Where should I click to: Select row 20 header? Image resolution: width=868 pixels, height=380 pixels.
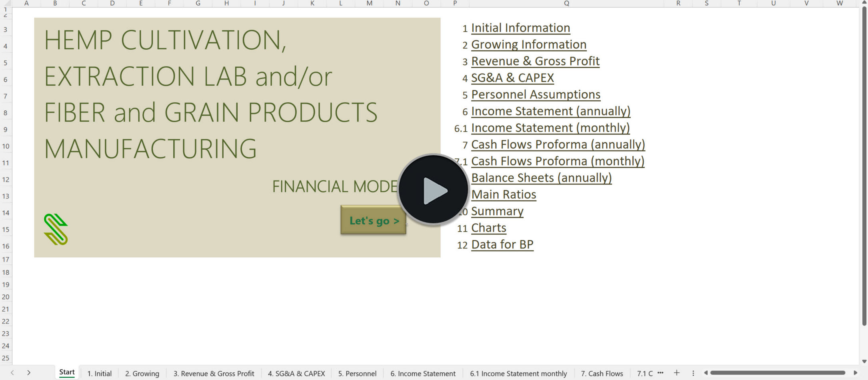point(6,297)
